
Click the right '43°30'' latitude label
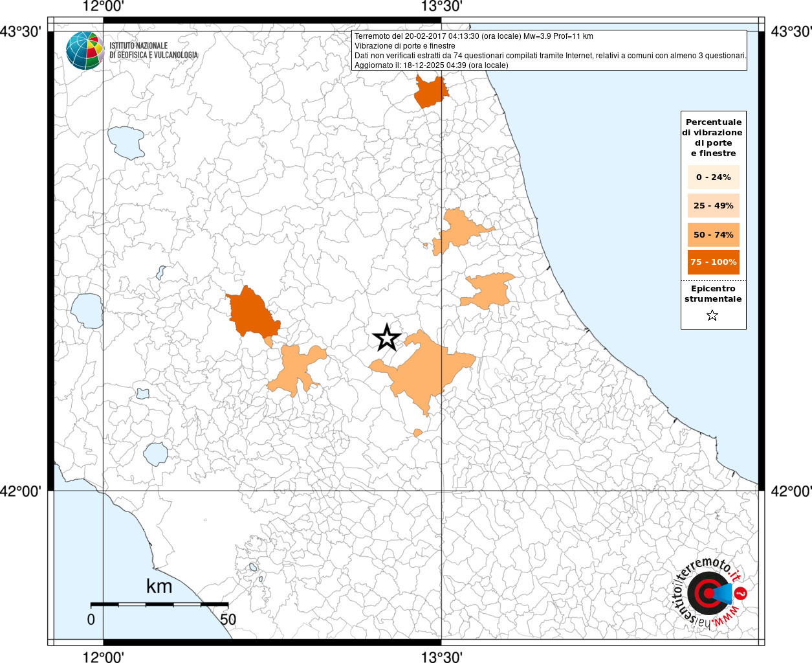tap(791, 31)
